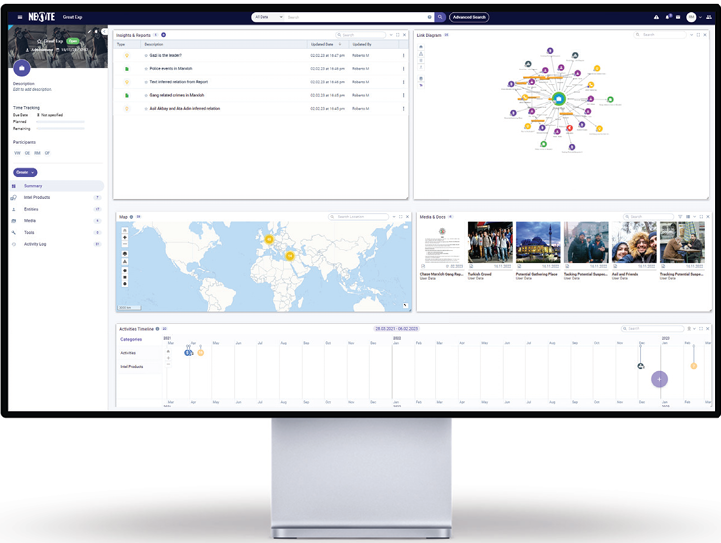
Task: Click the search magnifier button in top bar
Action: click(x=441, y=17)
